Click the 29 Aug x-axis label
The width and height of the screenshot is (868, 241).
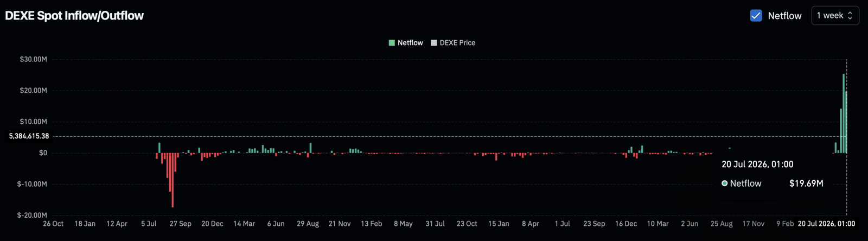point(308,224)
